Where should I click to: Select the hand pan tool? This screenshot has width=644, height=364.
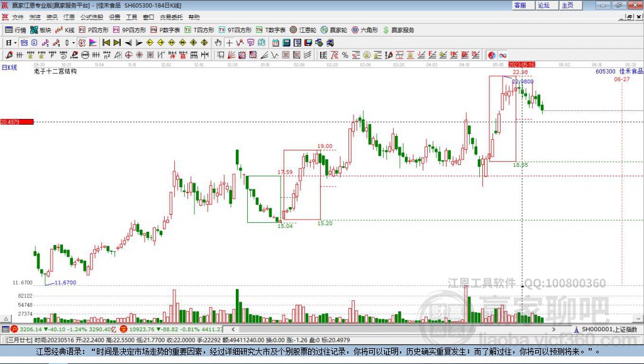coord(218,43)
